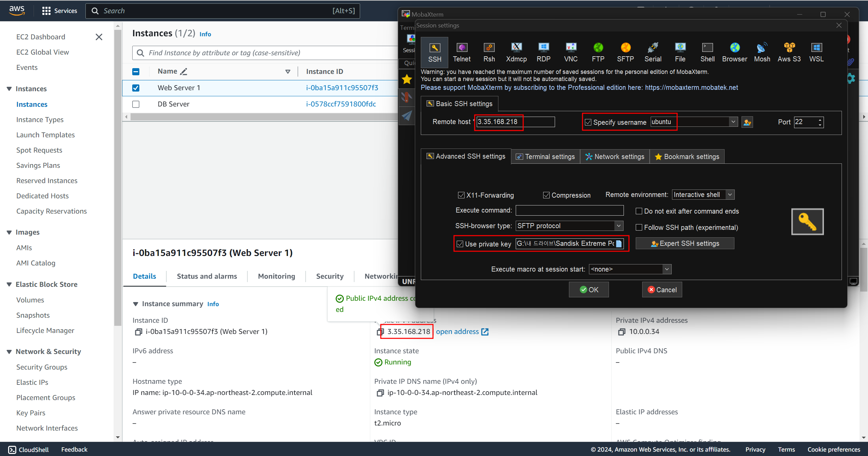This screenshot has height=456, width=868.
Task: Switch to the Bookmark settings tab
Action: point(687,157)
